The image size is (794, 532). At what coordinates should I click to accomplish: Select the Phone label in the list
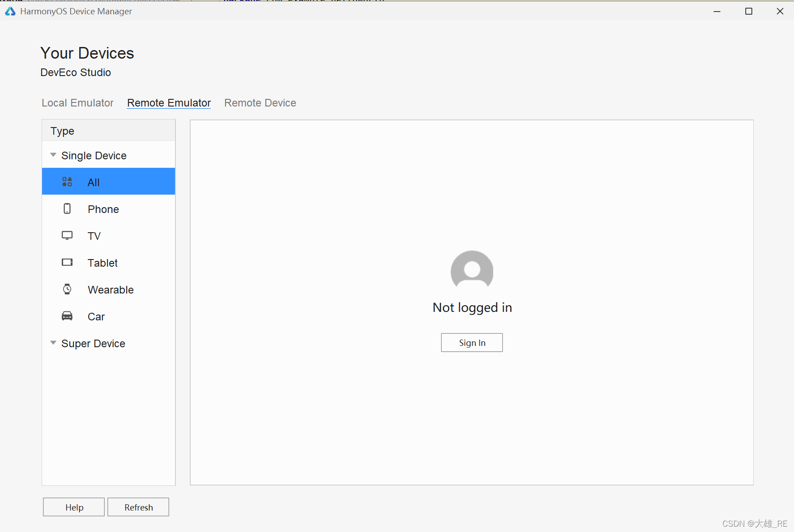(x=103, y=209)
